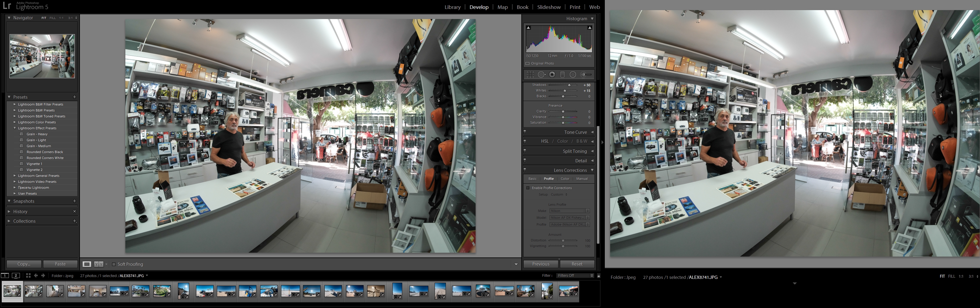Collapse right panel via edge arrow

(602, 142)
